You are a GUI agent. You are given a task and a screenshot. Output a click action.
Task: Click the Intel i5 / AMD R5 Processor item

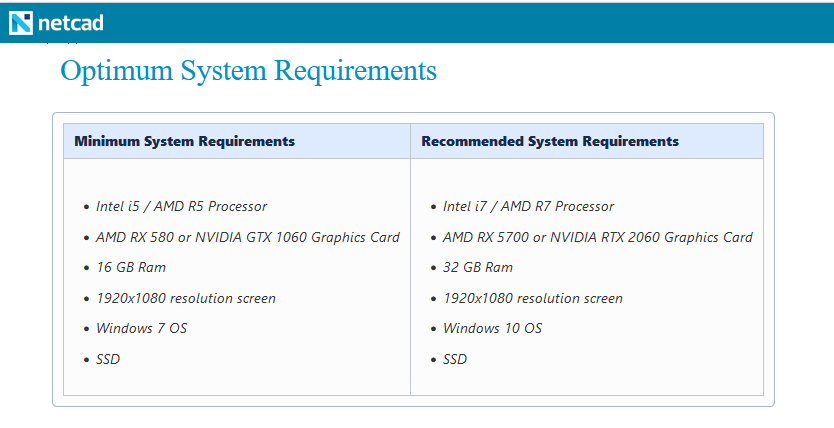(181, 206)
